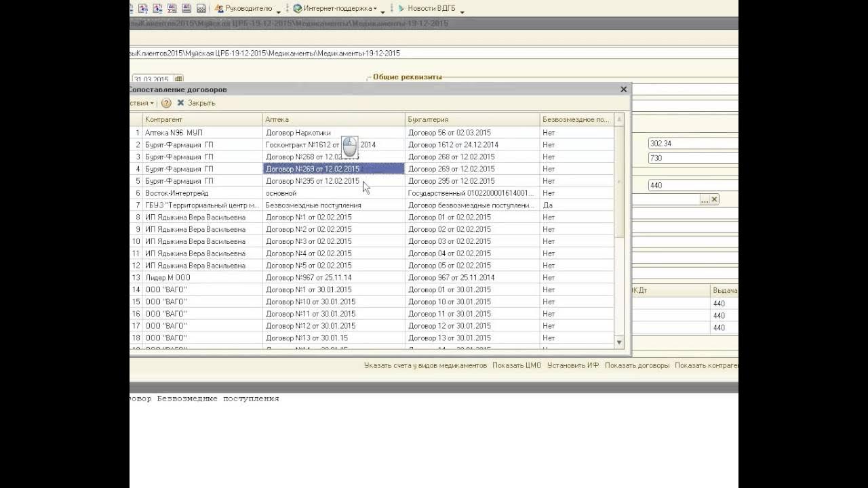Click the Установить ИФ link

[x=573, y=366]
